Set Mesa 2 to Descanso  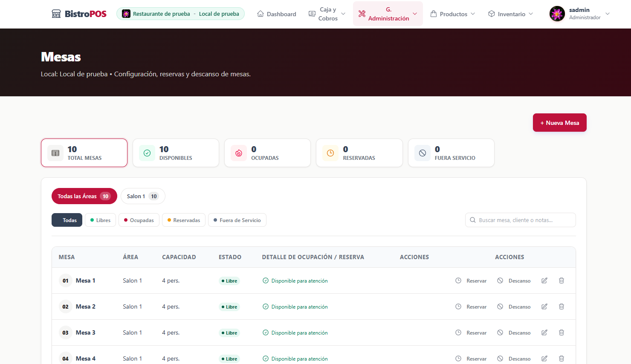click(x=514, y=306)
